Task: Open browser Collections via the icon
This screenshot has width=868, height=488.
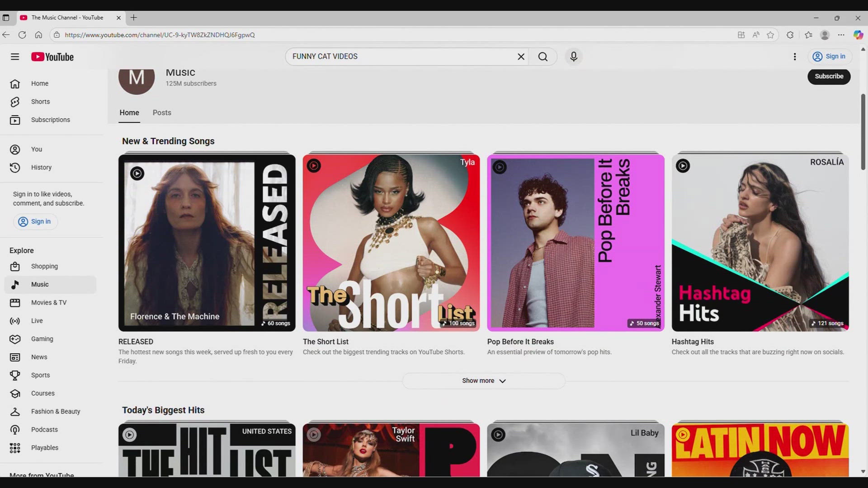Action: pyautogui.click(x=809, y=35)
